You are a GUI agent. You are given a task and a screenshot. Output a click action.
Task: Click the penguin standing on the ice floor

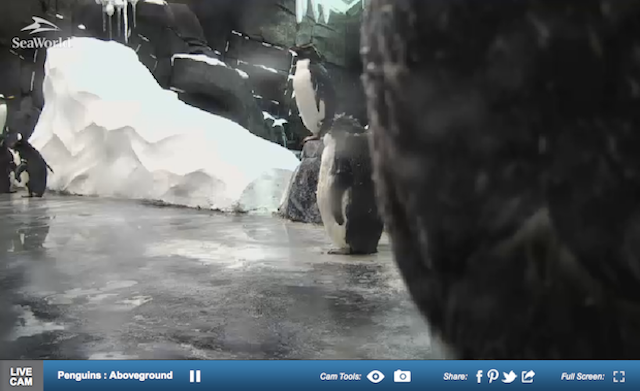[350, 186]
